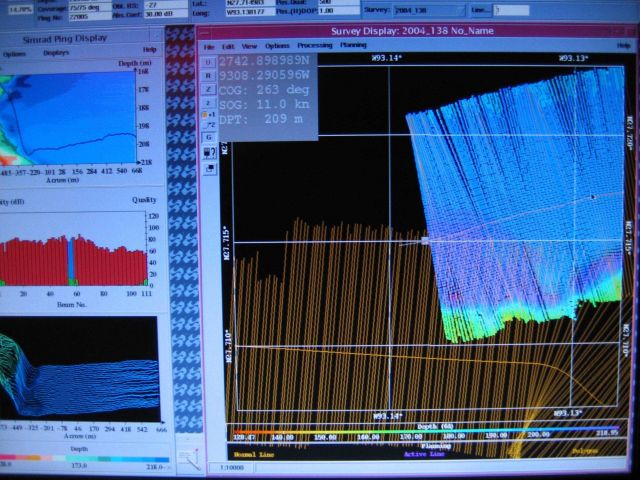Select the 2 radio option
The image size is (640, 480).
click(210, 124)
